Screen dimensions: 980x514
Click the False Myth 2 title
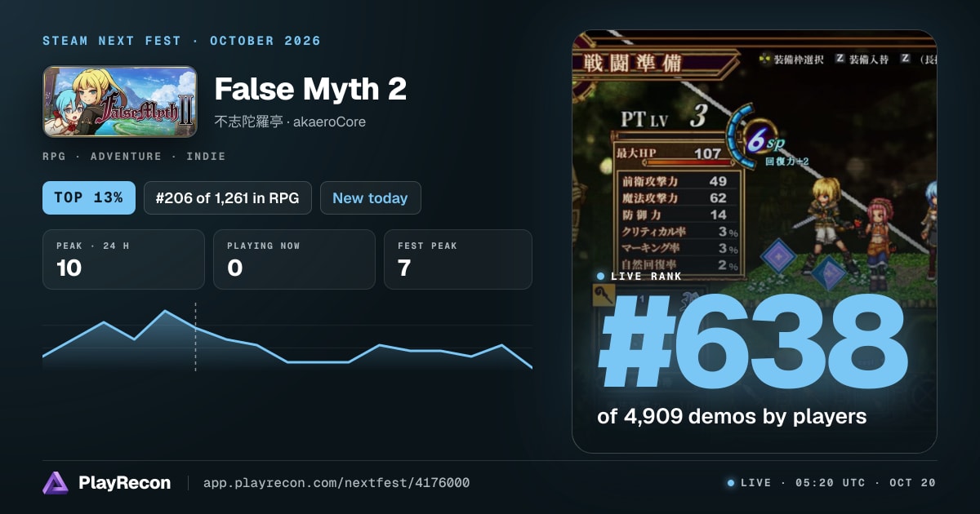point(310,90)
